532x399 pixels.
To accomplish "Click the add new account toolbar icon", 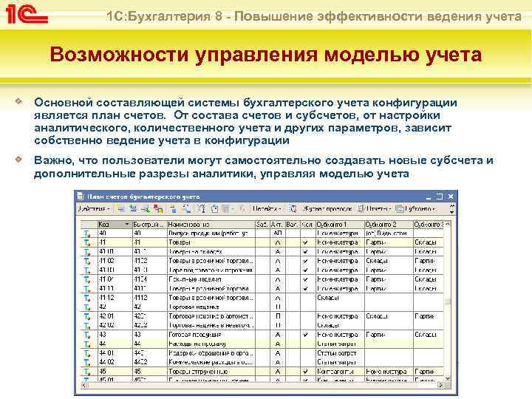I will 121,208.
